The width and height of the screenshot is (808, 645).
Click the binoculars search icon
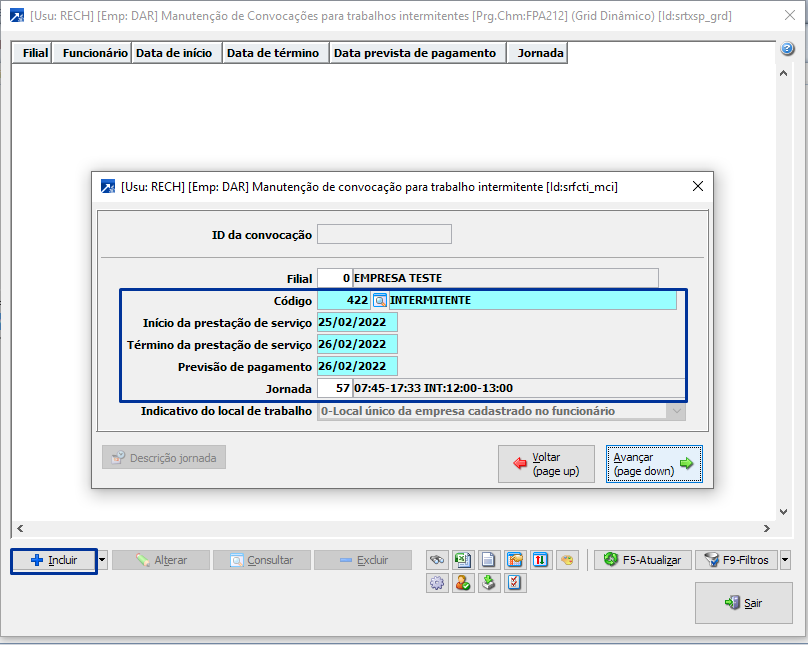[x=437, y=560]
